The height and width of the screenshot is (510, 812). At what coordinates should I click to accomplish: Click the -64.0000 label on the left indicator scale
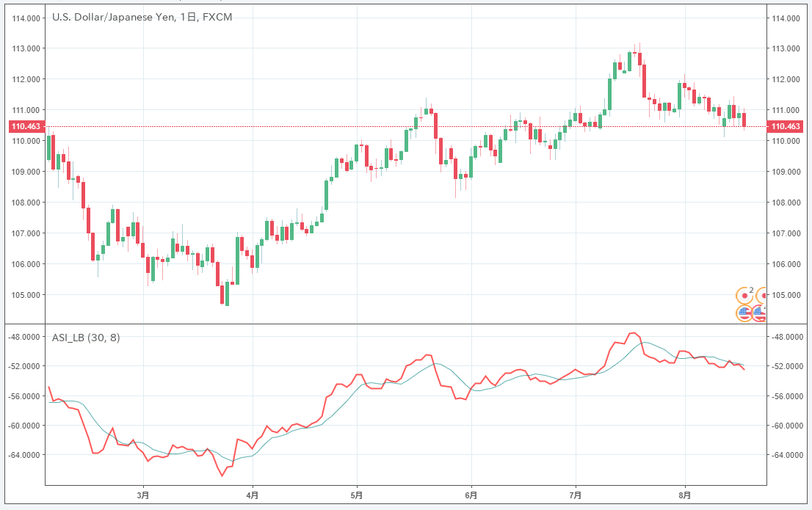click(23, 455)
